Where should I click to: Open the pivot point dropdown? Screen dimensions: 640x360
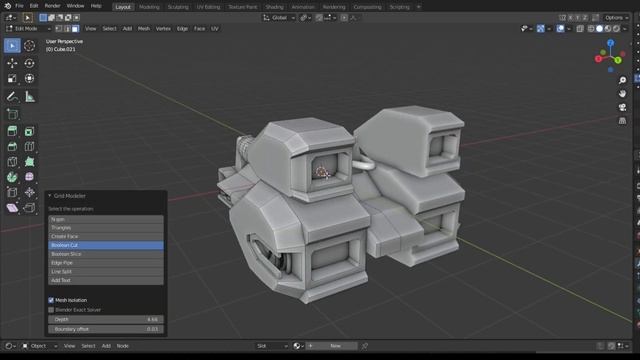305,18
